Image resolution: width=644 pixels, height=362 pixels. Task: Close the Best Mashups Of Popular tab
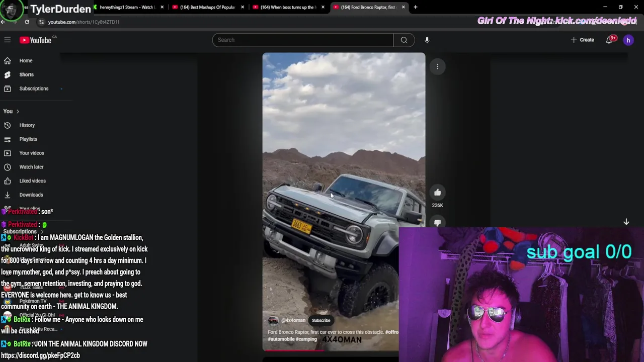click(243, 7)
